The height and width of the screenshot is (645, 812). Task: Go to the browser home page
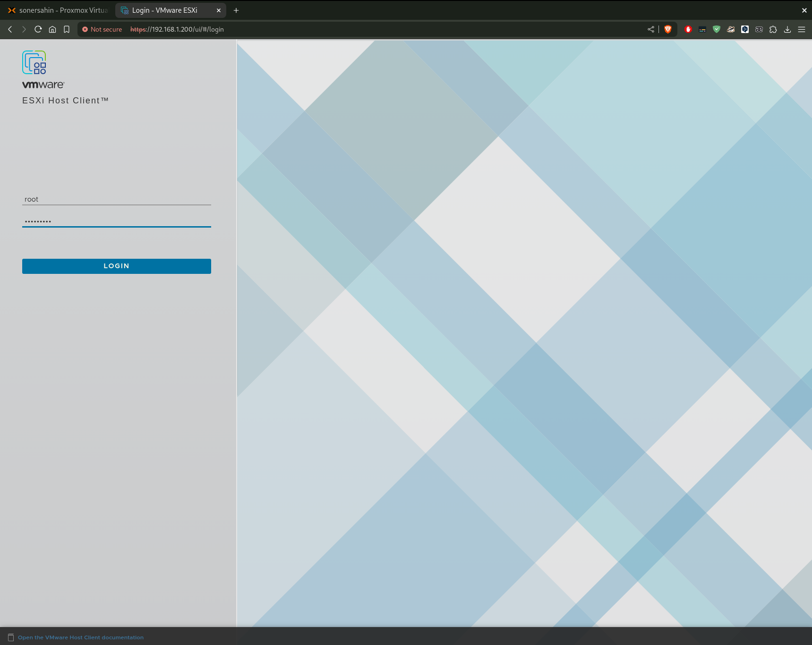(52, 29)
